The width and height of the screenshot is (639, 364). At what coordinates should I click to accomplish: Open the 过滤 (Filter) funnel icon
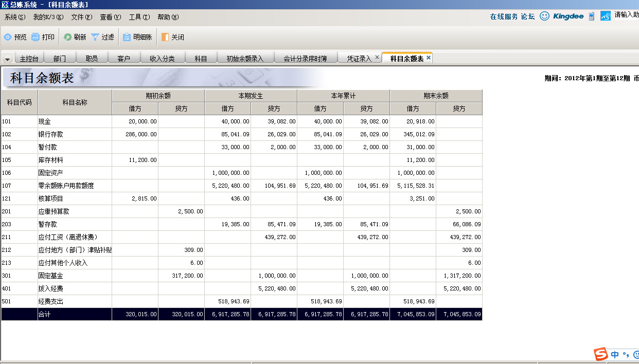(95, 37)
